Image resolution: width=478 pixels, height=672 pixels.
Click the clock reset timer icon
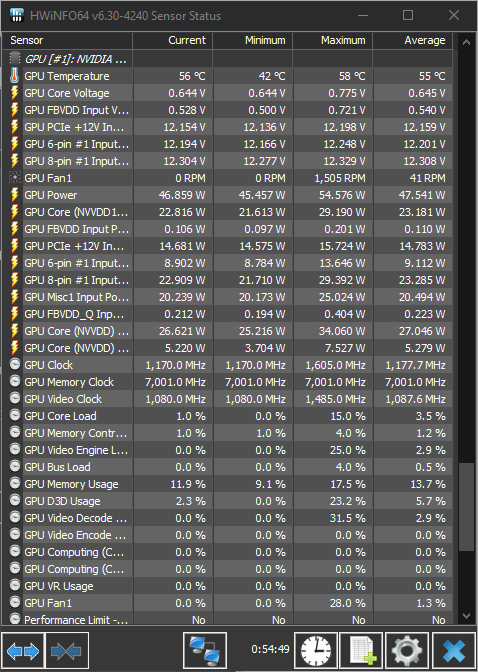click(316, 651)
